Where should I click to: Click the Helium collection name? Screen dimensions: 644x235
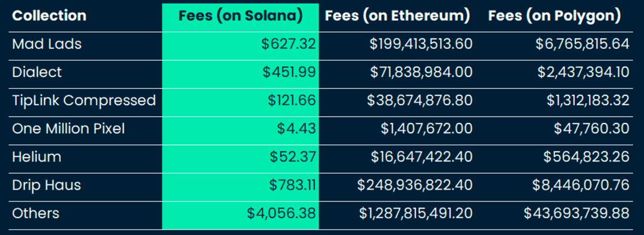point(36,157)
